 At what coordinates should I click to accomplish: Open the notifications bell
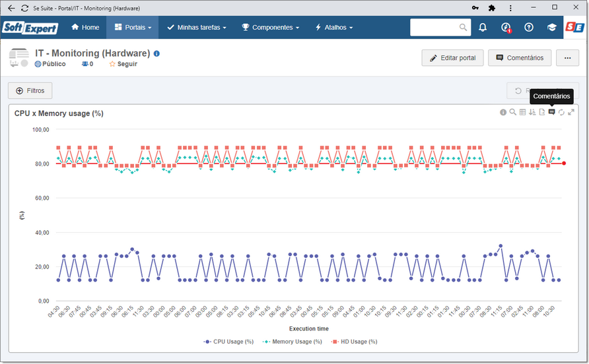[x=483, y=28]
